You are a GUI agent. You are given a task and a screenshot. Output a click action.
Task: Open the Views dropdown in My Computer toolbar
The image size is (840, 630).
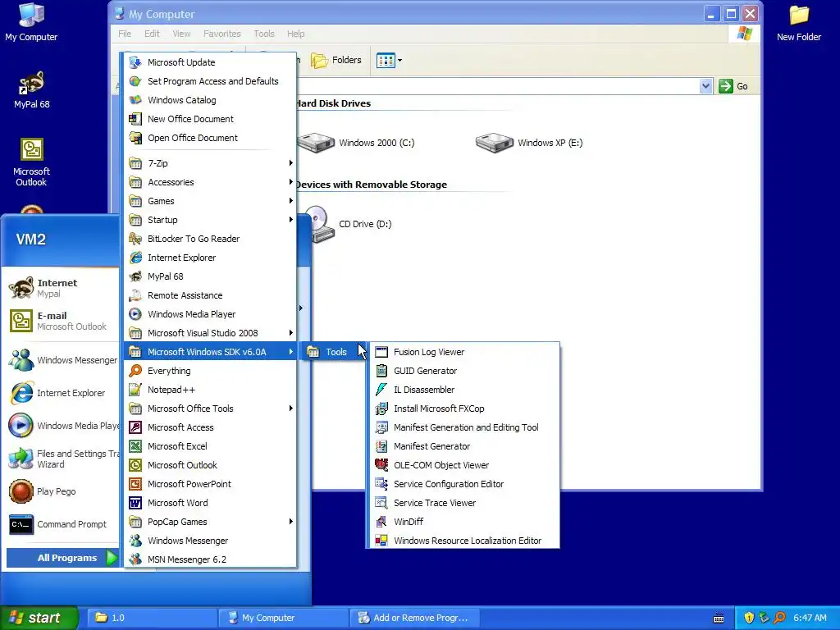coord(389,60)
